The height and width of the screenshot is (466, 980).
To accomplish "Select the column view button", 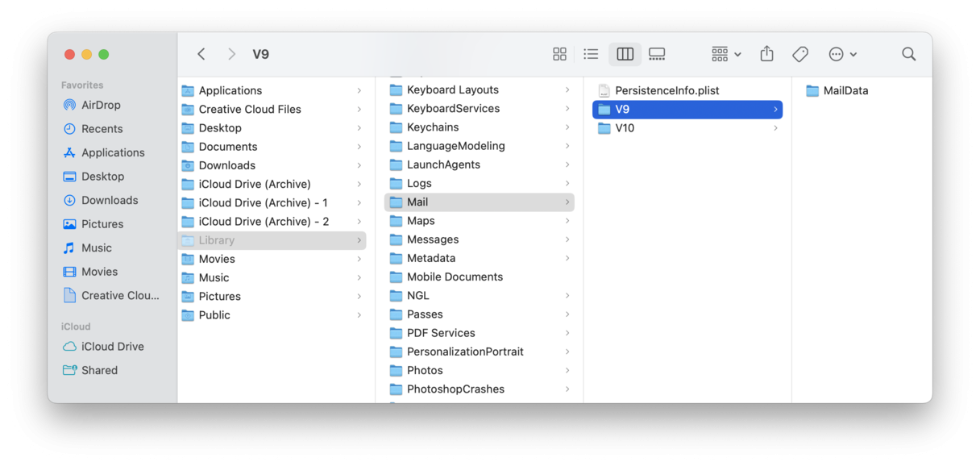I will [625, 54].
